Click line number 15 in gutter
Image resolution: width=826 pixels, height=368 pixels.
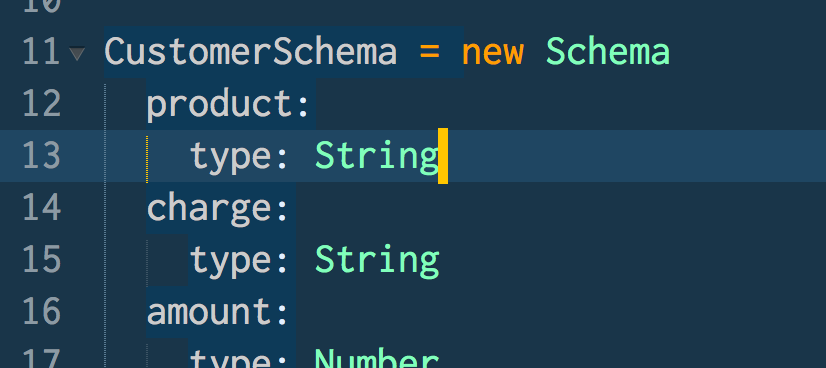[42, 260]
